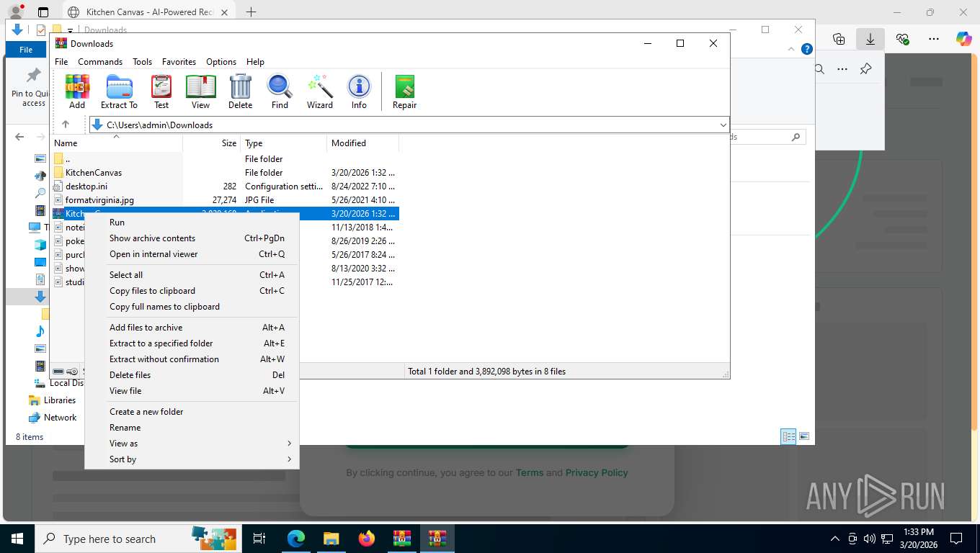Switch Explorer to large icons view
The width and height of the screenshot is (980, 553).
pyautogui.click(x=804, y=436)
